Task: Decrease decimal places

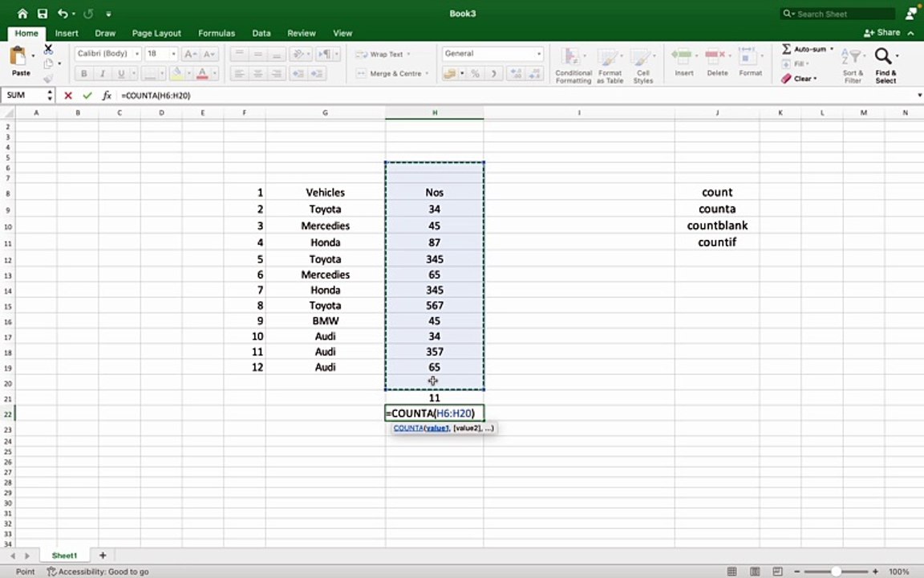Action: (x=534, y=74)
